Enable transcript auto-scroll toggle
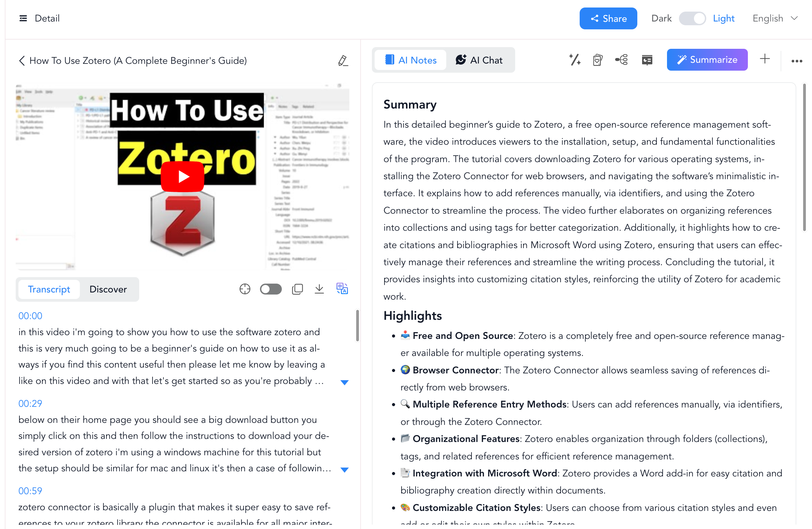Image resolution: width=812 pixels, height=529 pixels. pos(271,289)
